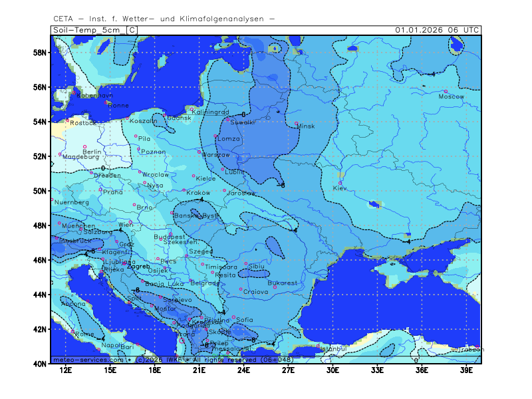Select the Budapest city label
Screen dimensions: 532x399
pos(169,237)
